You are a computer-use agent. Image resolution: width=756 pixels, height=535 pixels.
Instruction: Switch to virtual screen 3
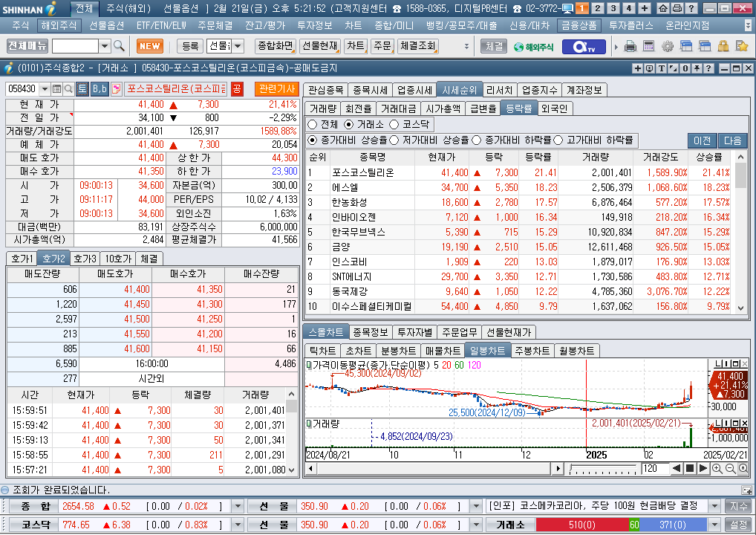pyautogui.click(x=613, y=8)
